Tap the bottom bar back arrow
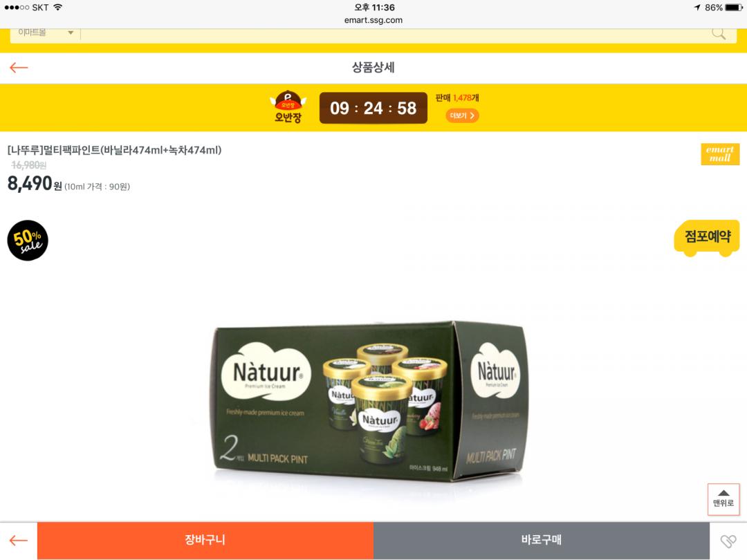Viewport: 747px width, 560px height. click(x=19, y=541)
